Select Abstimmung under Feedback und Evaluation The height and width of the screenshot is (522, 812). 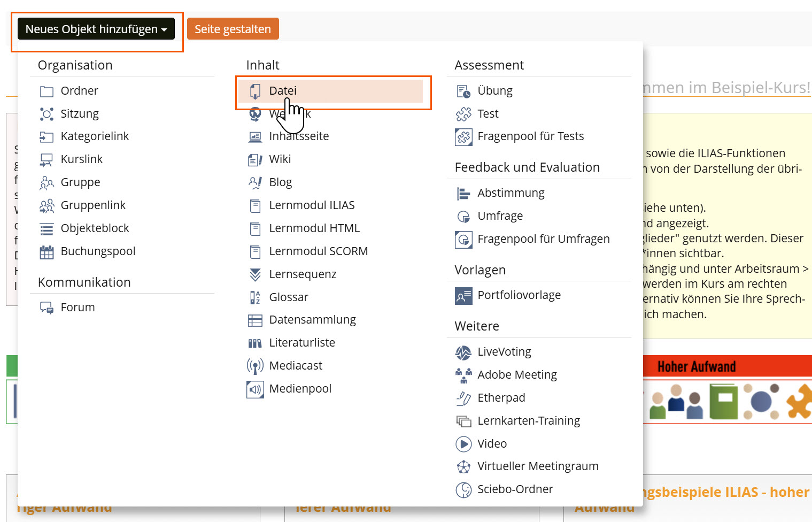click(511, 193)
